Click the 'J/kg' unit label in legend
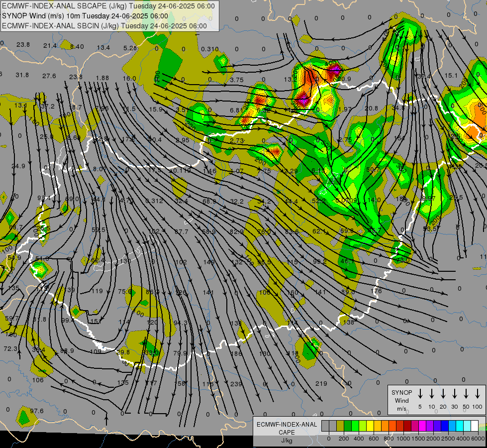The height and width of the screenshot is (448, 487). pos(287,441)
